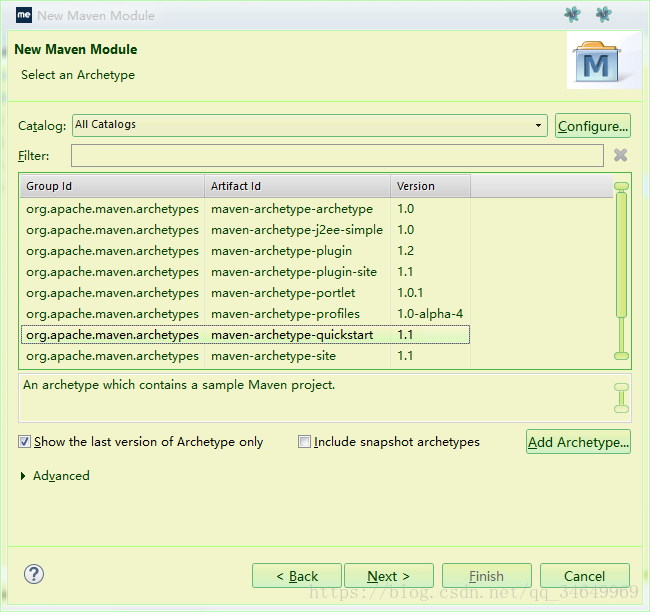Click version cell '1.0.1'
This screenshot has width=650, height=612.
tap(410, 293)
